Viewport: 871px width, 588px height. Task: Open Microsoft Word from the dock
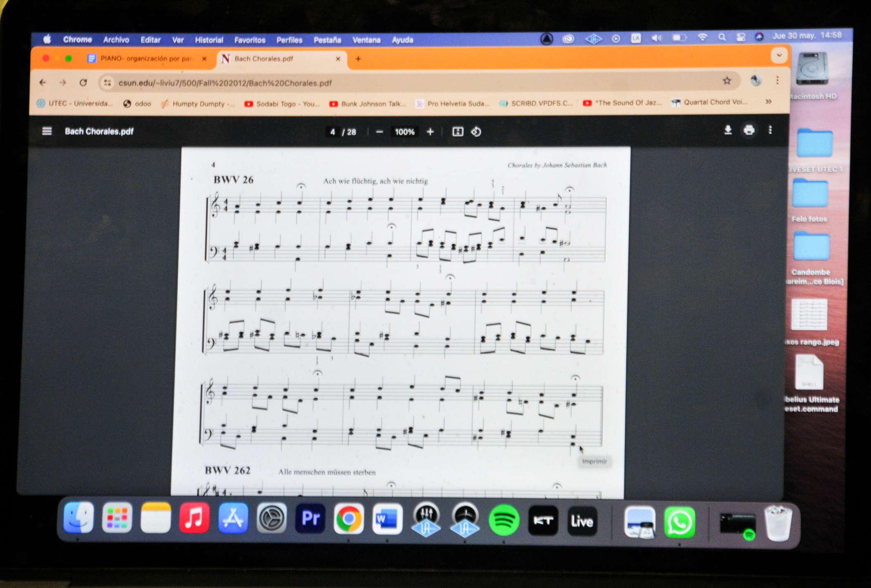point(387,519)
